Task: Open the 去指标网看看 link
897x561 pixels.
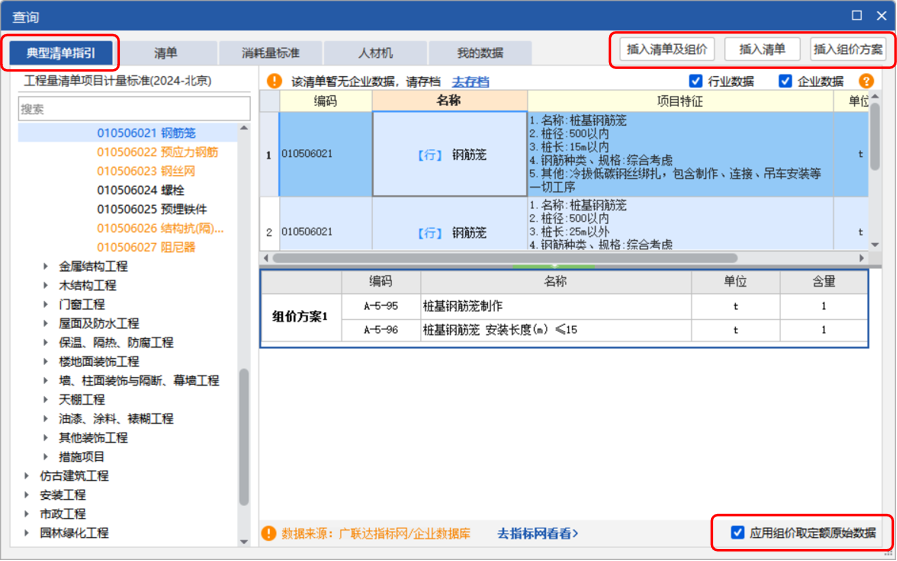Action: click(x=538, y=533)
